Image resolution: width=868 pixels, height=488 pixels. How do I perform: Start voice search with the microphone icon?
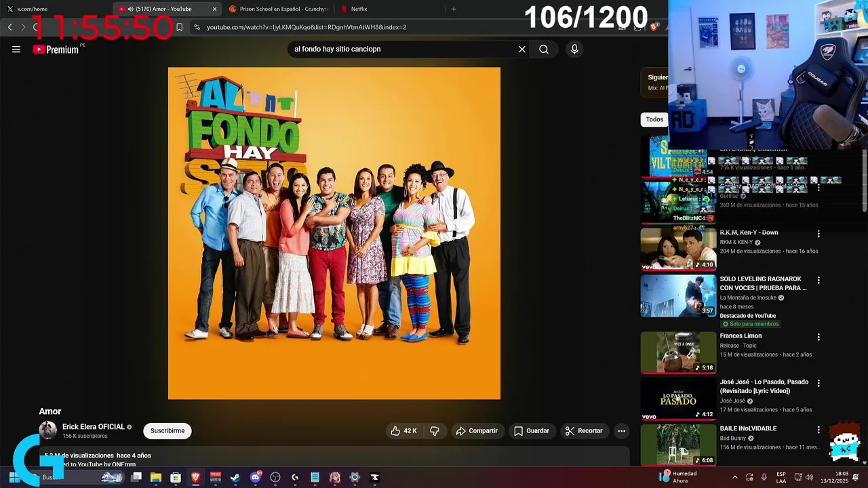click(x=574, y=49)
